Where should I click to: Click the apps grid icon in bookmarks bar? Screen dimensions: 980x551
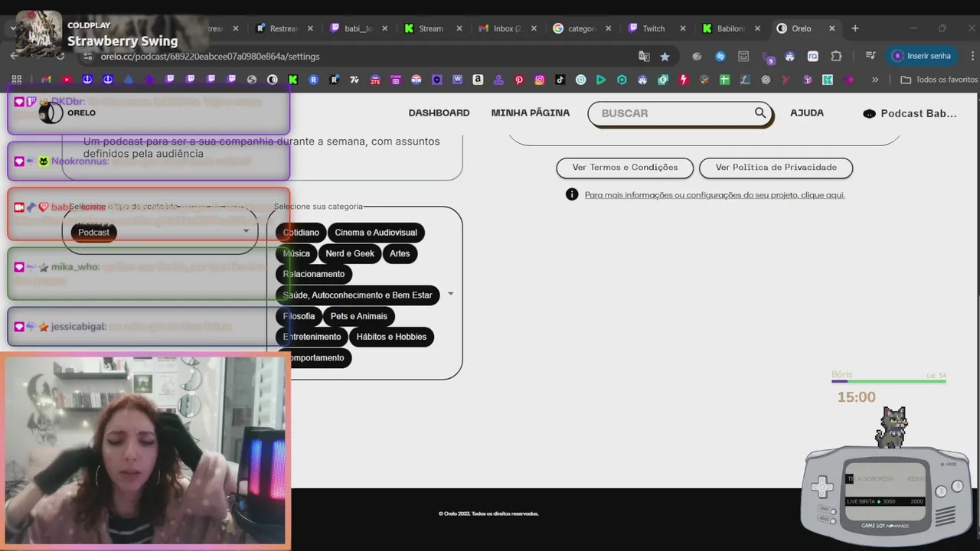coord(16,80)
